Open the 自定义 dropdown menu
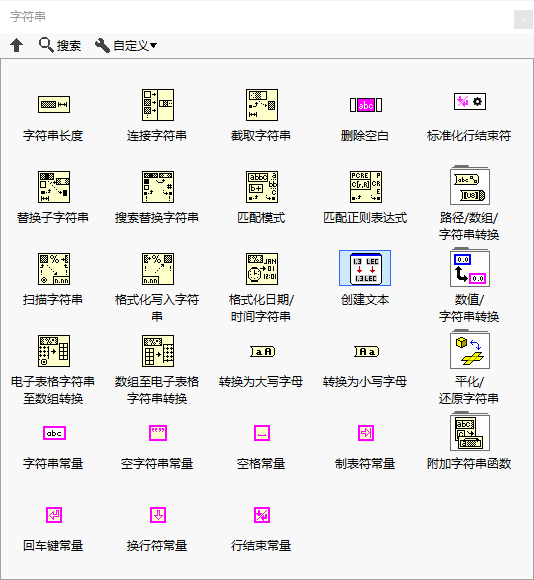 [x=126, y=45]
